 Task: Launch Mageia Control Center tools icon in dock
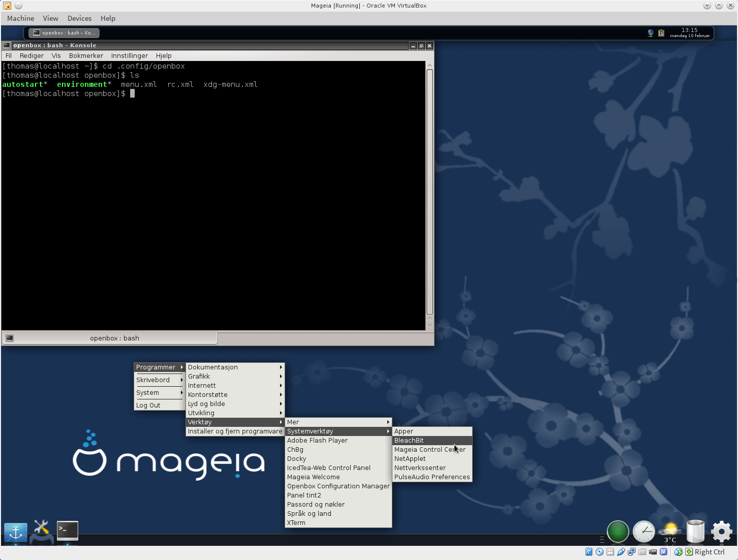click(42, 531)
